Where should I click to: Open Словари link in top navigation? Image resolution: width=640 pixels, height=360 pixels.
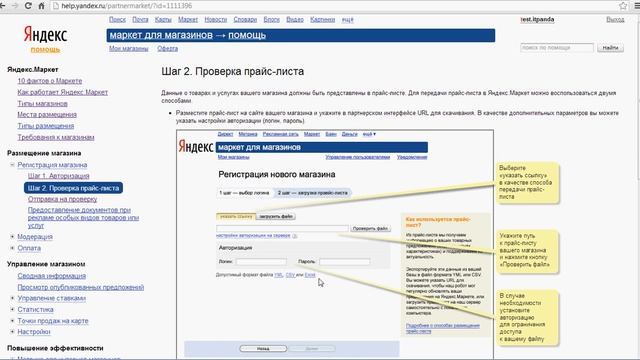click(245, 20)
